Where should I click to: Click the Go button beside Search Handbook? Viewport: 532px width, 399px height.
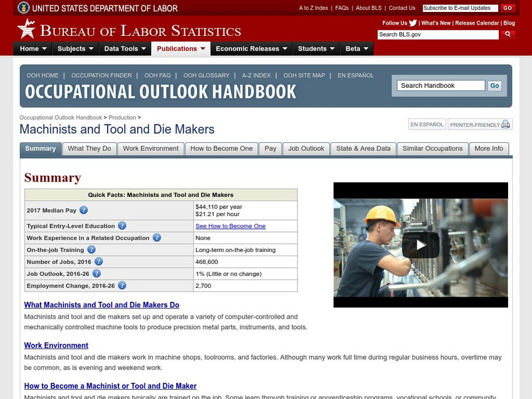coord(494,86)
